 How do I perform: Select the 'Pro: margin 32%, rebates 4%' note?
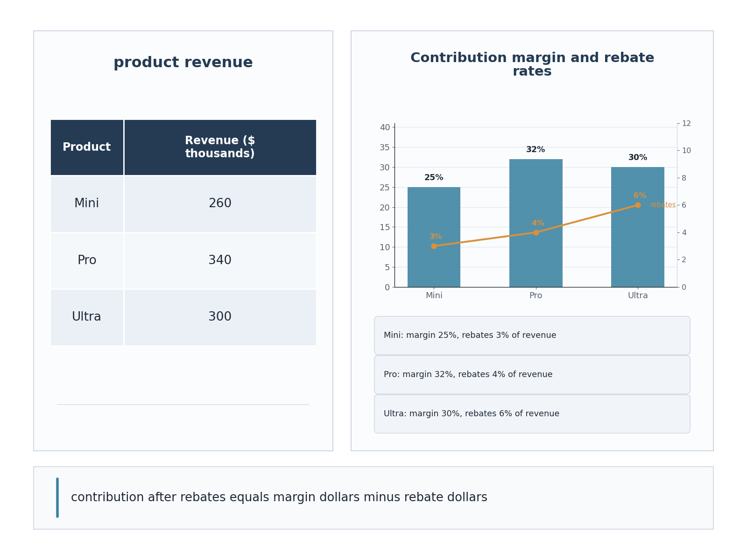(532, 375)
